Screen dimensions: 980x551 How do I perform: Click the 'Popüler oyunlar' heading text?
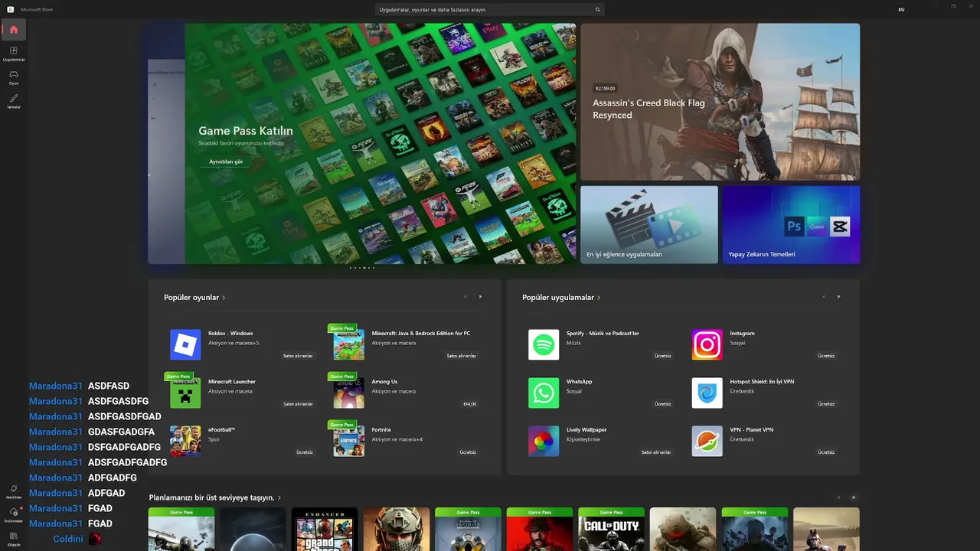[x=191, y=298]
